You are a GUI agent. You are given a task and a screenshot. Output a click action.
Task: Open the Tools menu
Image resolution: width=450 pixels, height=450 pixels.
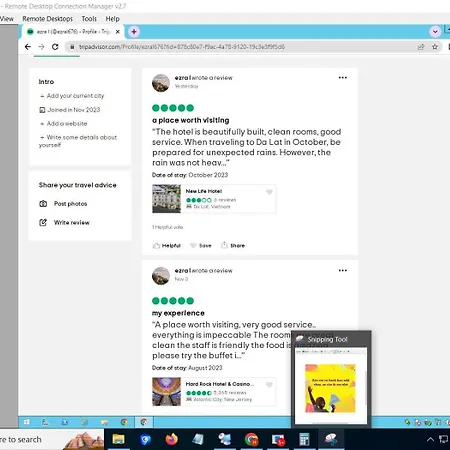click(89, 19)
